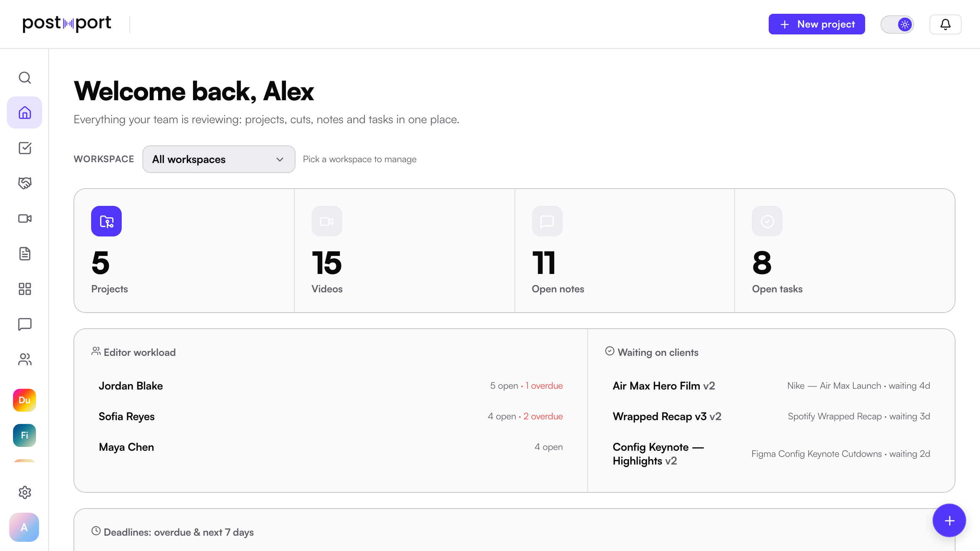Open the 11 Open notes stat
This screenshot has height=551, width=980.
pos(625,251)
